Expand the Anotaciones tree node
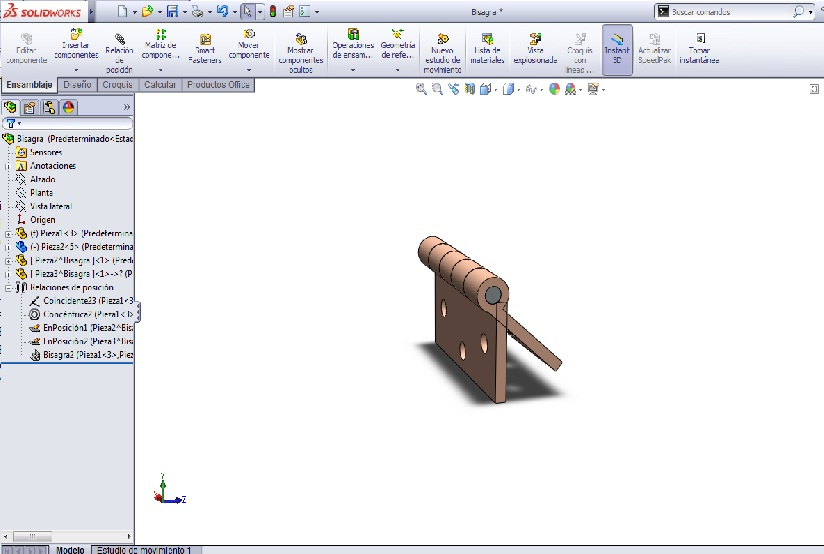The image size is (824, 554). click(8, 166)
